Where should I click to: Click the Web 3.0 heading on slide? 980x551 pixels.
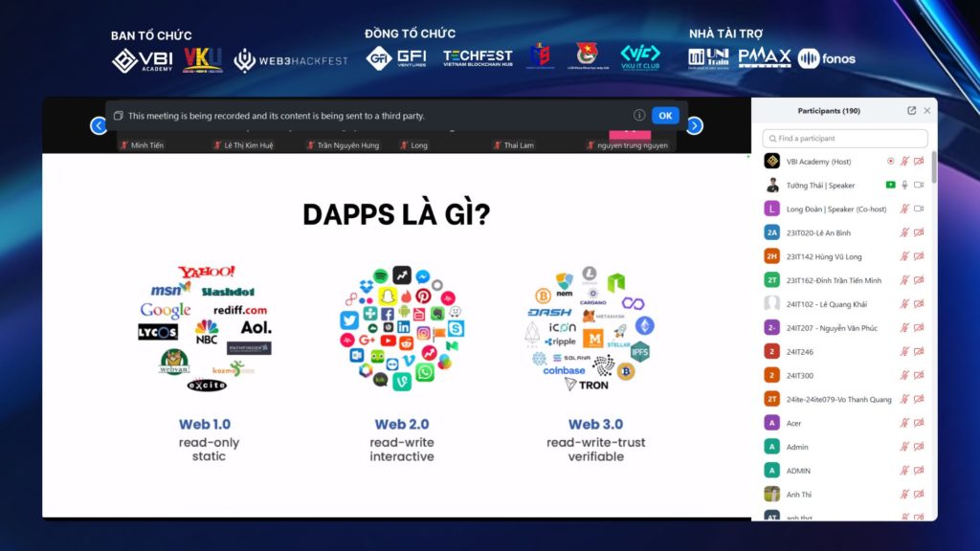(595, 424)
